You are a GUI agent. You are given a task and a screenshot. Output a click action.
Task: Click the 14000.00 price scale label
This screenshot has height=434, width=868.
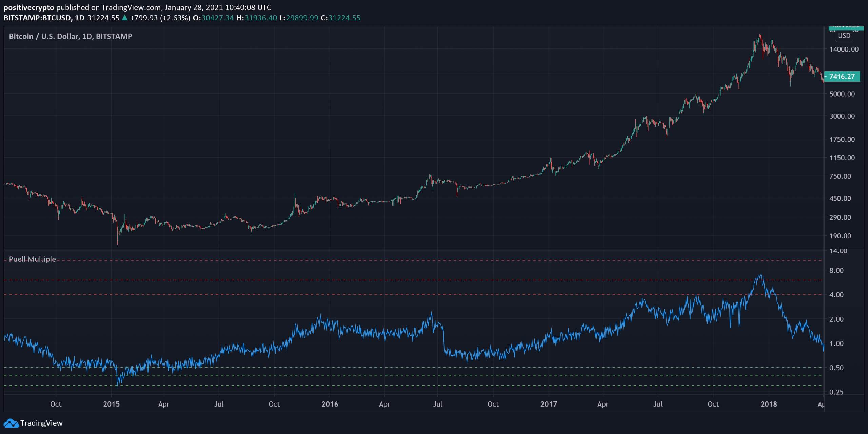tap(844, 50)
